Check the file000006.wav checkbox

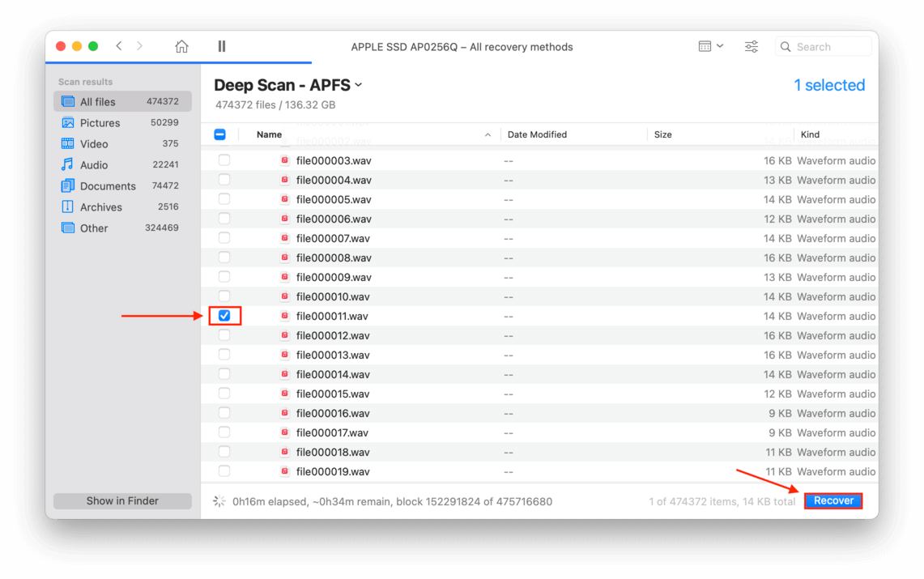pos(224,219)
